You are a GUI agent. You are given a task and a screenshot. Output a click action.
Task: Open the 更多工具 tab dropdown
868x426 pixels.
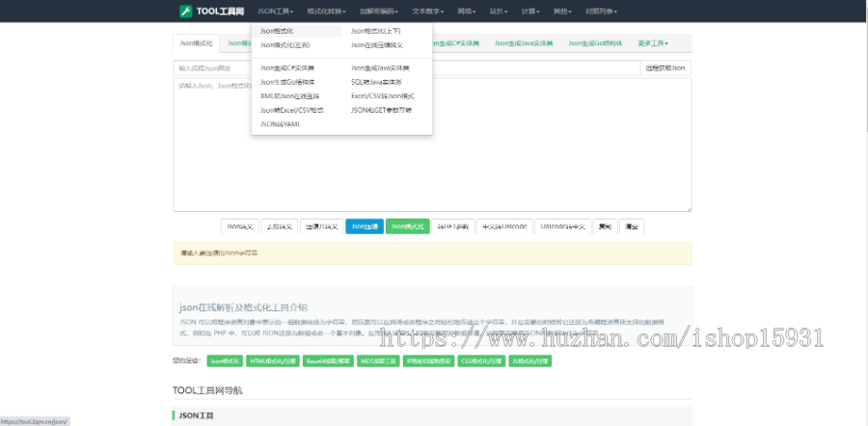point(652,43)
